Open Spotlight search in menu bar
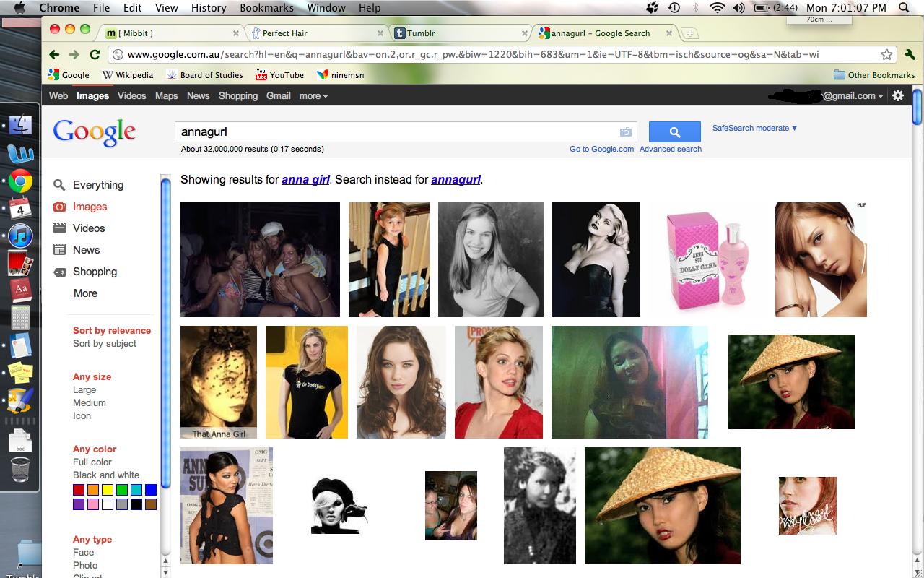924x578 pixels. point(905,8)
